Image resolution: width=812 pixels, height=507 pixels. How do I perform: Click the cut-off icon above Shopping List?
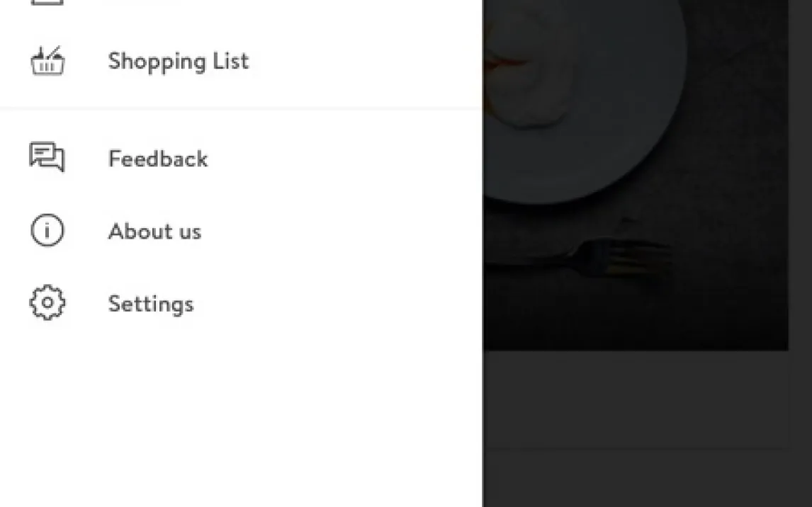(x=47, y=2)
